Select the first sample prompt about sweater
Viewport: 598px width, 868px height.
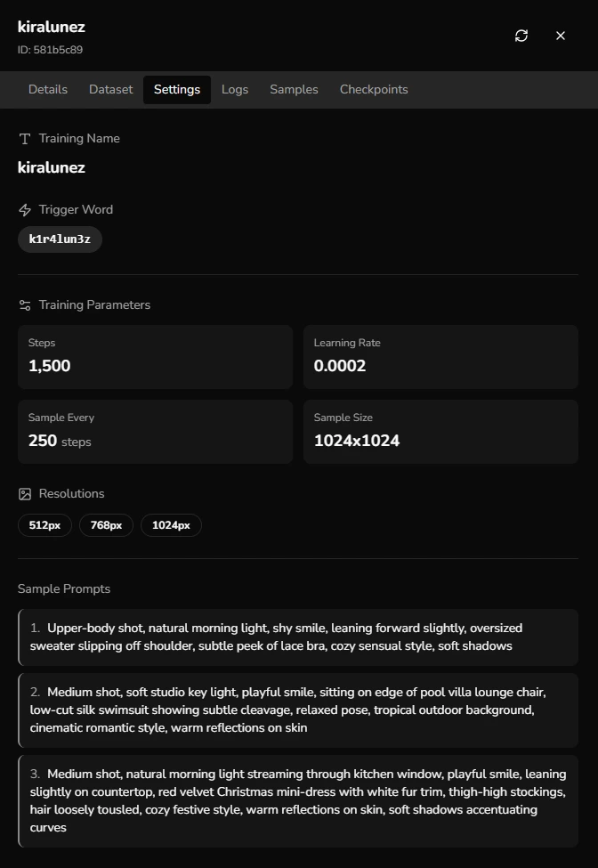click(298, 637)
